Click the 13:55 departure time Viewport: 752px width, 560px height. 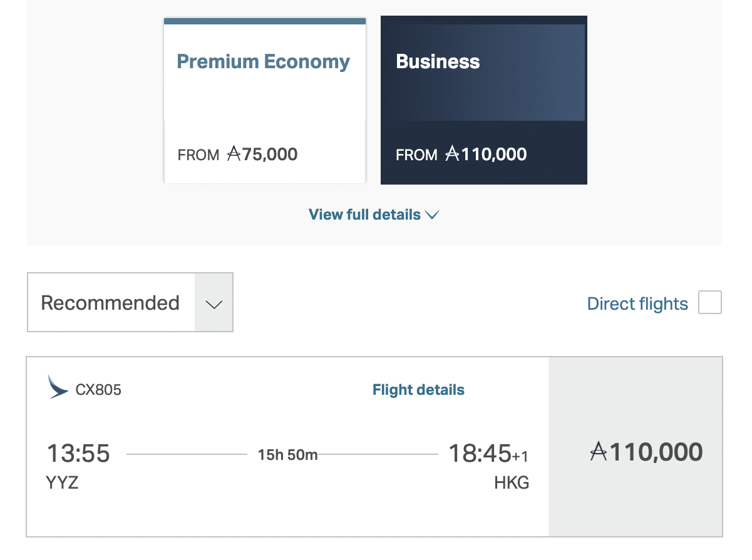(78, 453)
